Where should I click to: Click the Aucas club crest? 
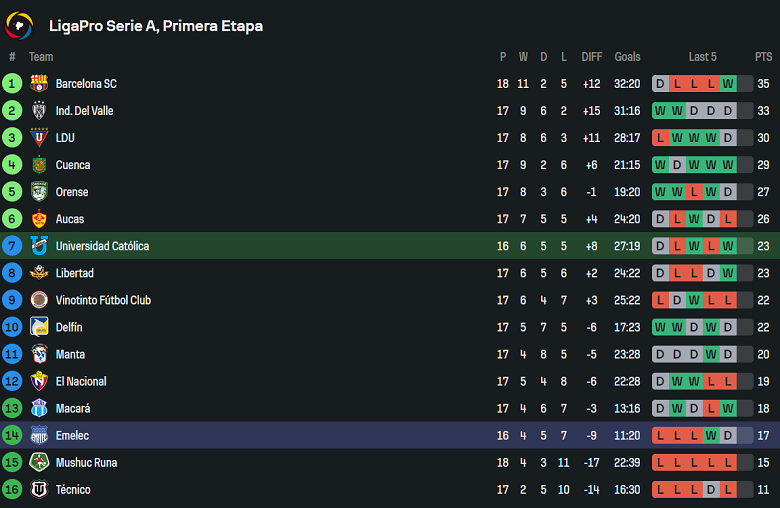[x=39, y=219]
